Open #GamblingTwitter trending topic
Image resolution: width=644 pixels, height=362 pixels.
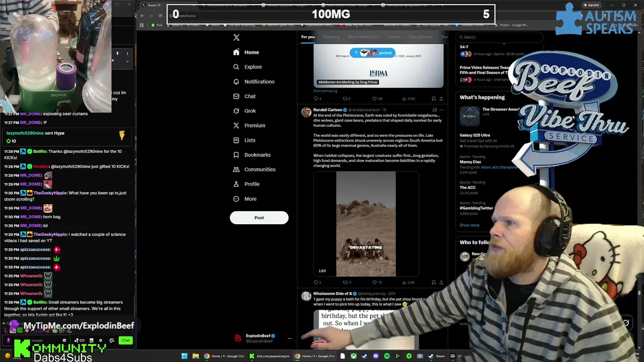coord(476,208)
